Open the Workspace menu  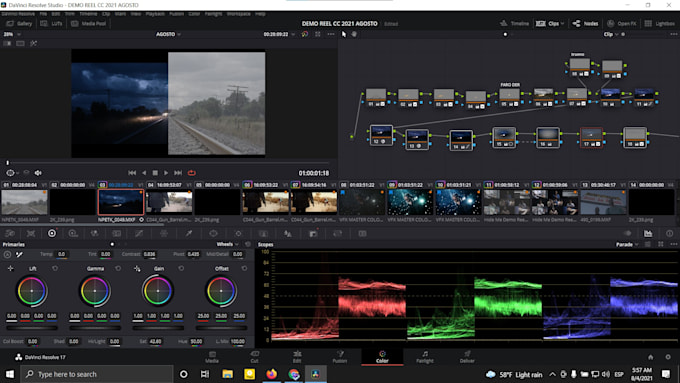click(x=239, y=14)
